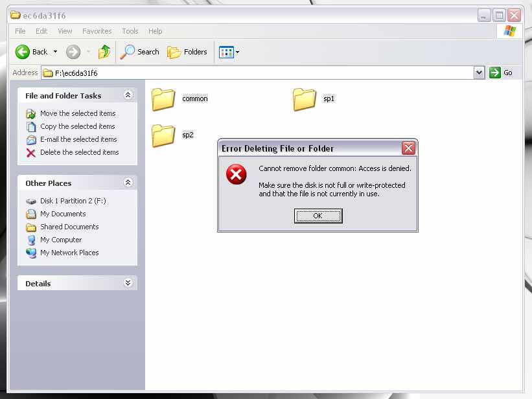
Task: Click Copy the selected items link
Action: click(x=78, y=126)
